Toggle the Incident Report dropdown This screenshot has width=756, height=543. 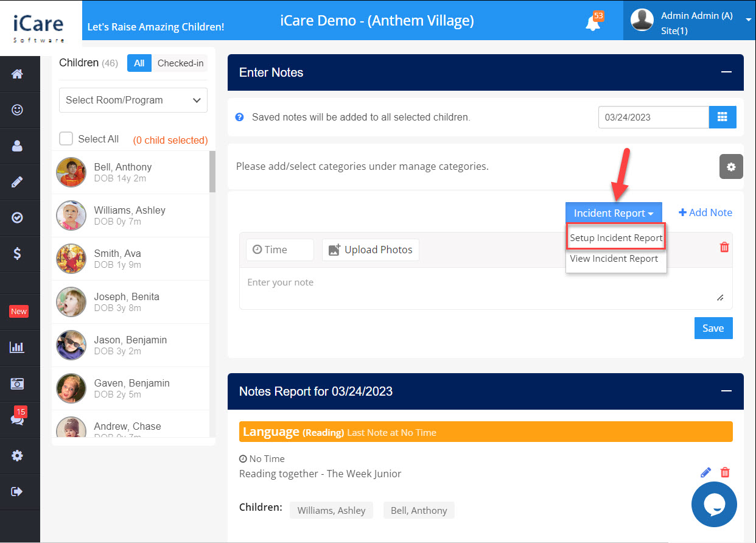[614, 213]
